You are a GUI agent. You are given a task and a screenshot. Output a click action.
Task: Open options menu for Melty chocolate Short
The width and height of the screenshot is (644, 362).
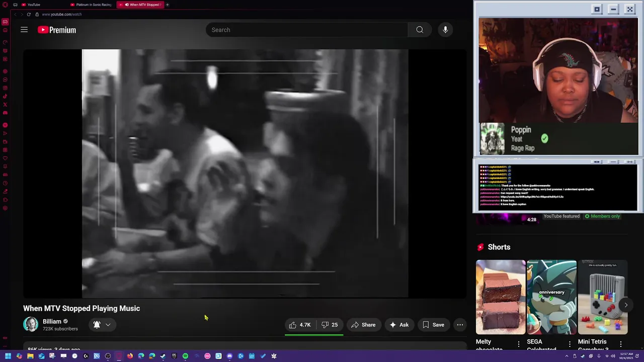519,344
